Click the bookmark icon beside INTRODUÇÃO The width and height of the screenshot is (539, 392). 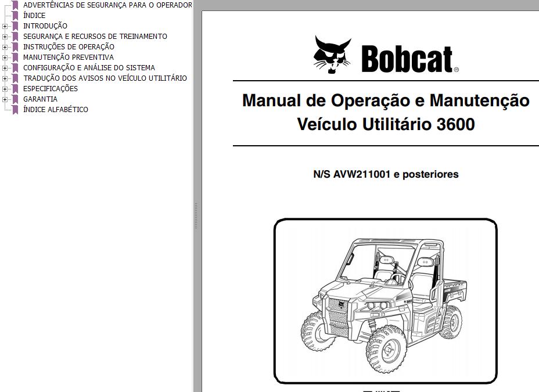(15, 26)
